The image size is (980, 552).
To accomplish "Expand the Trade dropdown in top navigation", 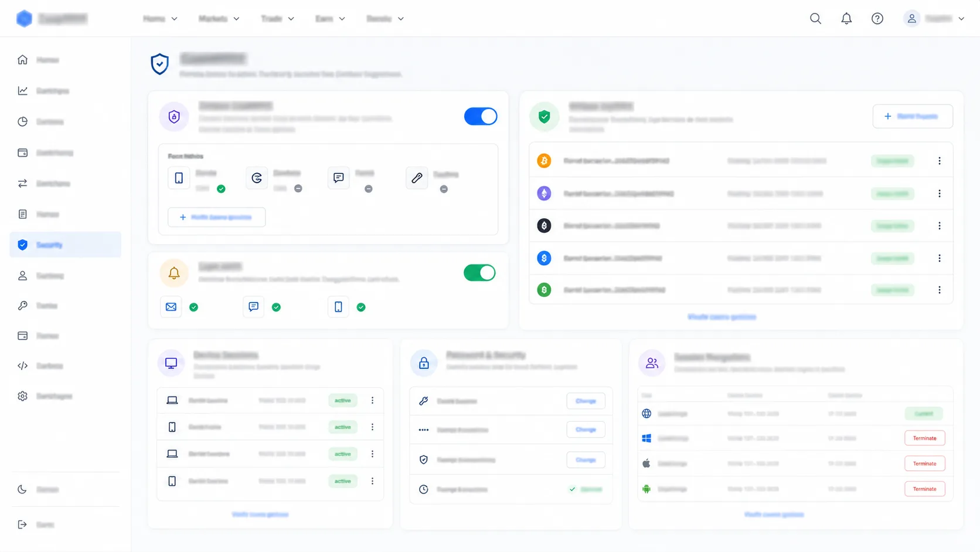I will tap(277, 19).
